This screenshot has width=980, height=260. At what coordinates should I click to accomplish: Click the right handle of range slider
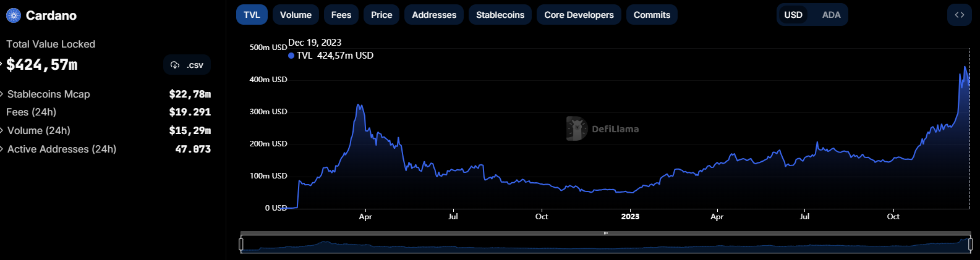970,245
